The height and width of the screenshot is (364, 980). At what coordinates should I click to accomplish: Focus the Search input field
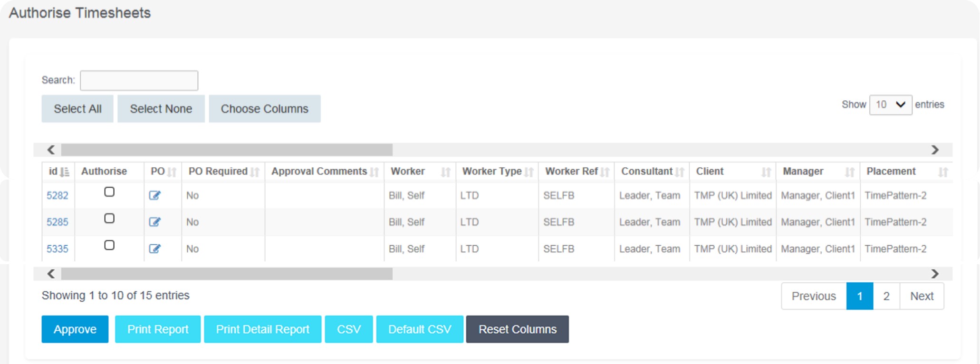[139, 80]
